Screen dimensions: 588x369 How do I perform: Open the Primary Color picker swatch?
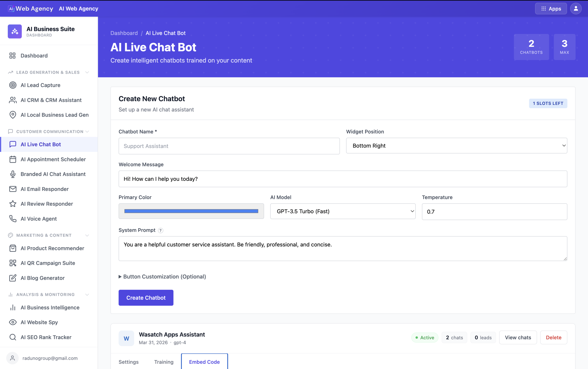[191, 211]
